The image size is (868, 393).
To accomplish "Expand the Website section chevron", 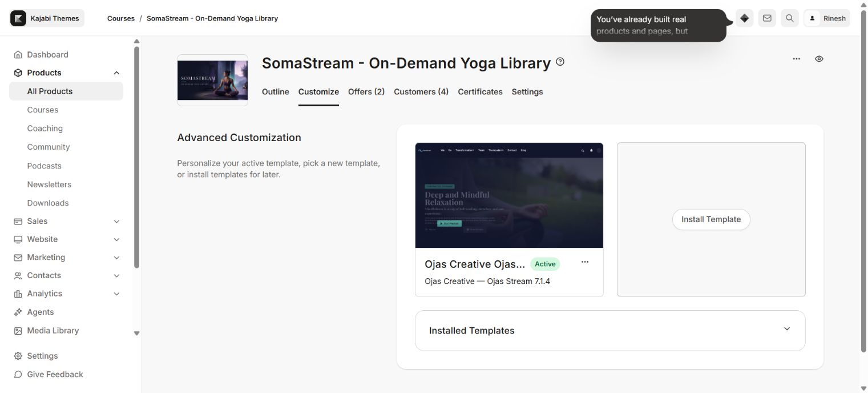I will click(x=116, y=240).
